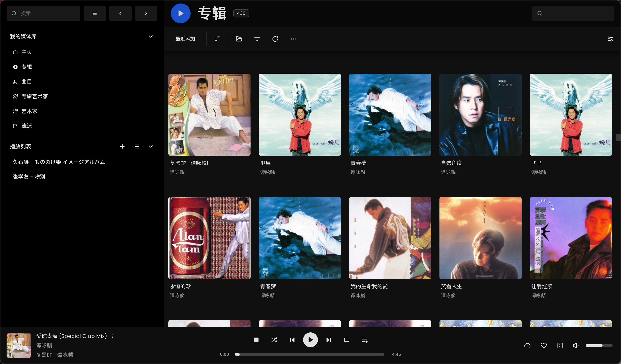Open the filter lines icon in toolbar
Viewport: 621px width, 364px height.
[257, 39]
